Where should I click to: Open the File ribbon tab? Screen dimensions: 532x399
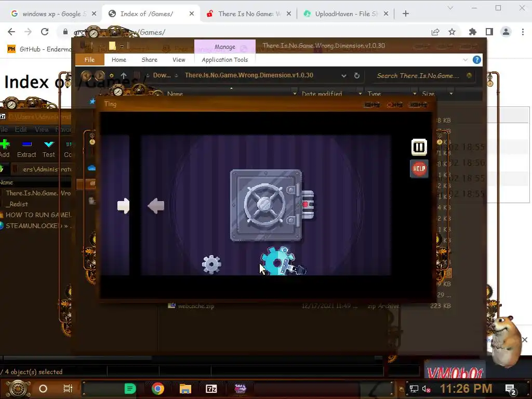click(89, 60)
